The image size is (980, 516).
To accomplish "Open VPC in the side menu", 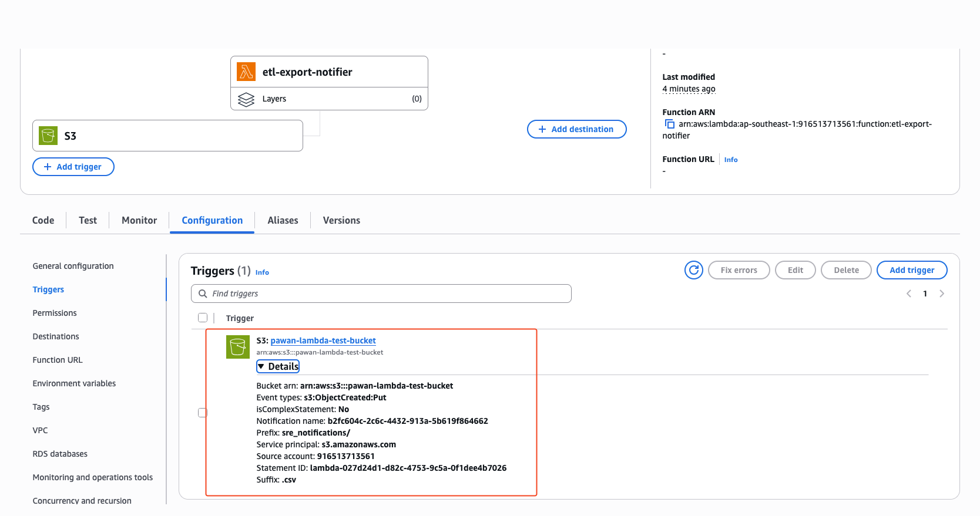I will point(40,430).
